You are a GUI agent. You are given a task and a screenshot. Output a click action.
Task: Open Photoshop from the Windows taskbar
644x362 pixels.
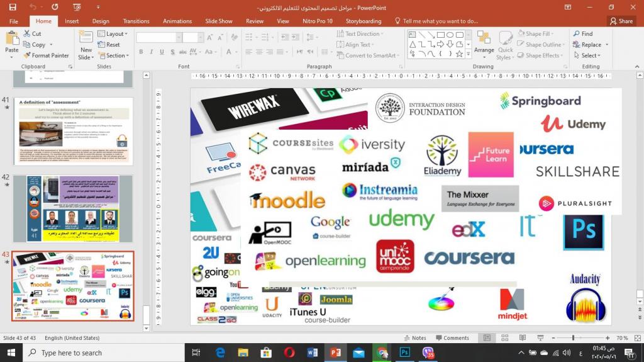point(405,353)
